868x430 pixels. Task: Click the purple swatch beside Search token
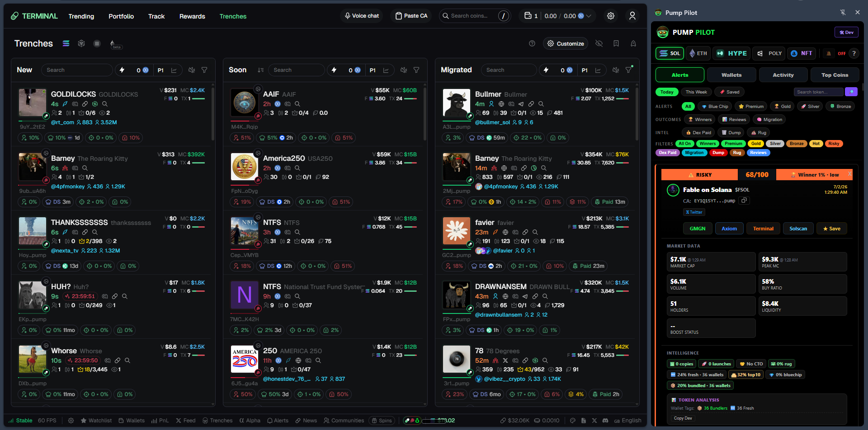click(851, 92)
